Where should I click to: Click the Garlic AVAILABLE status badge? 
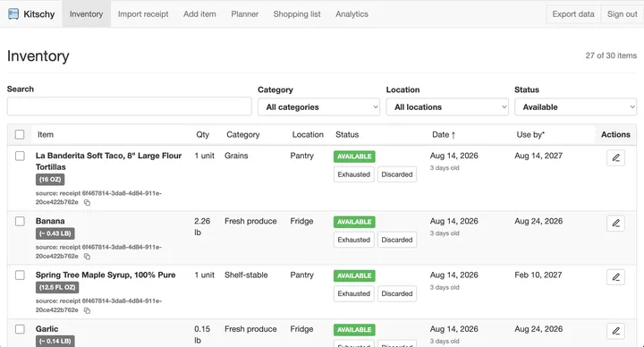click(354, 330)
